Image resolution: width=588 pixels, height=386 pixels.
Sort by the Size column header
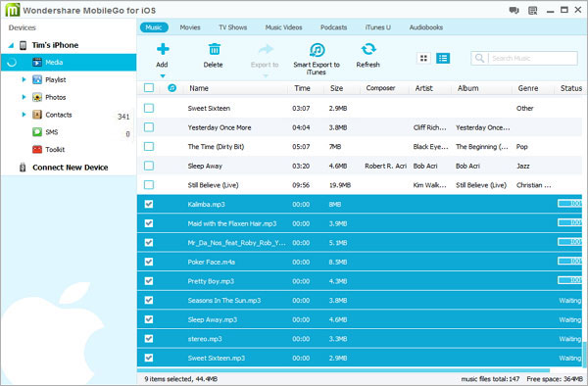(x=337, y=88)
